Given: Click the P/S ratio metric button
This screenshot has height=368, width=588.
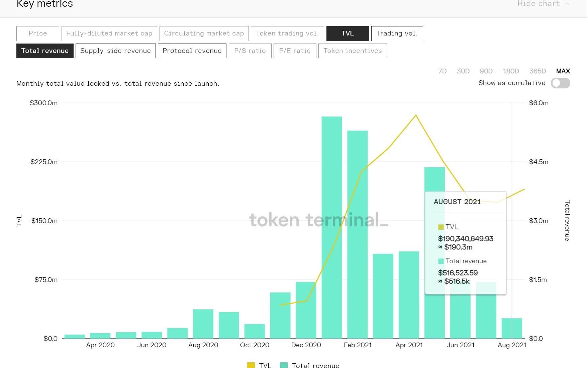Looking at the screenshot, I should click(250, 51).
